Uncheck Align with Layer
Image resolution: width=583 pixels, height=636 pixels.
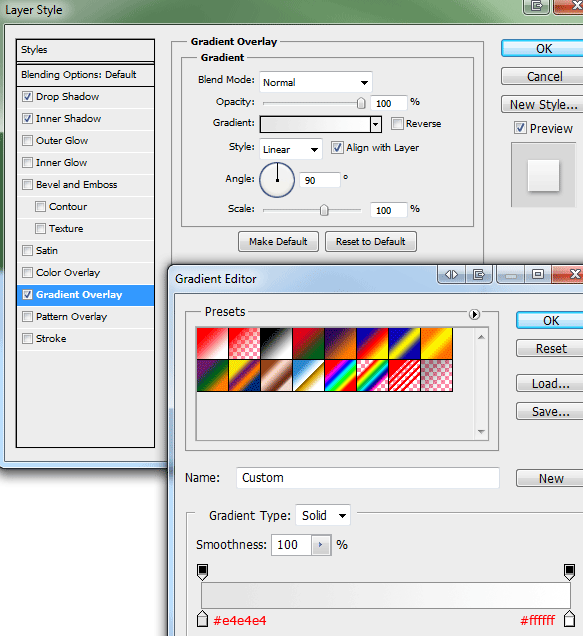[x=337, y=147]
